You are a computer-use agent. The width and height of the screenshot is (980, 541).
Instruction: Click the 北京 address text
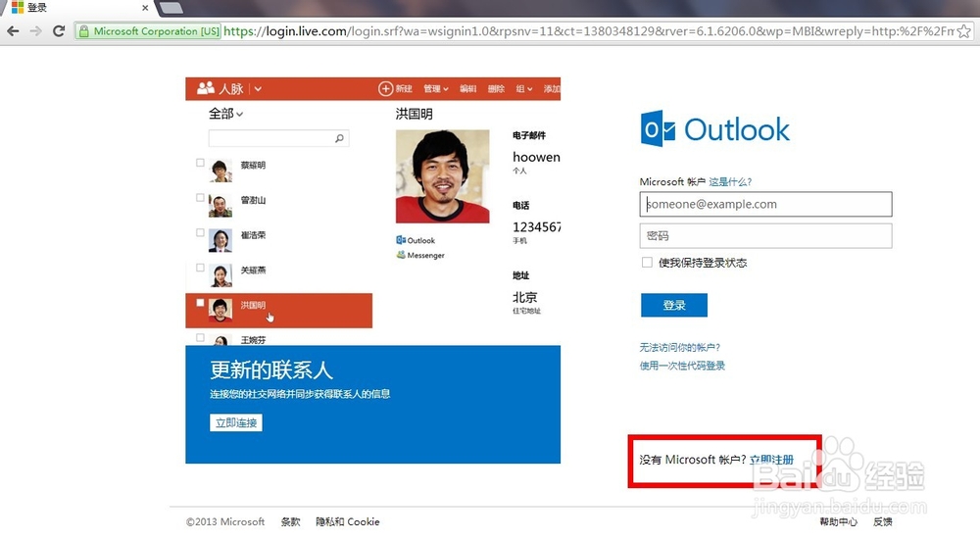tap(525, 297)
